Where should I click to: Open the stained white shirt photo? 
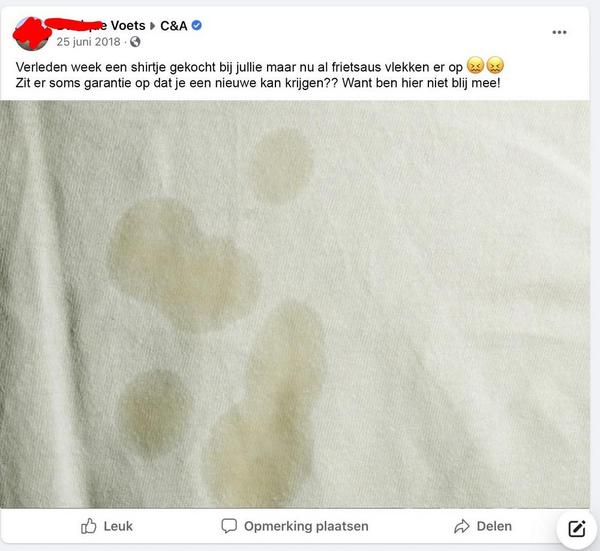coord(295,304)
